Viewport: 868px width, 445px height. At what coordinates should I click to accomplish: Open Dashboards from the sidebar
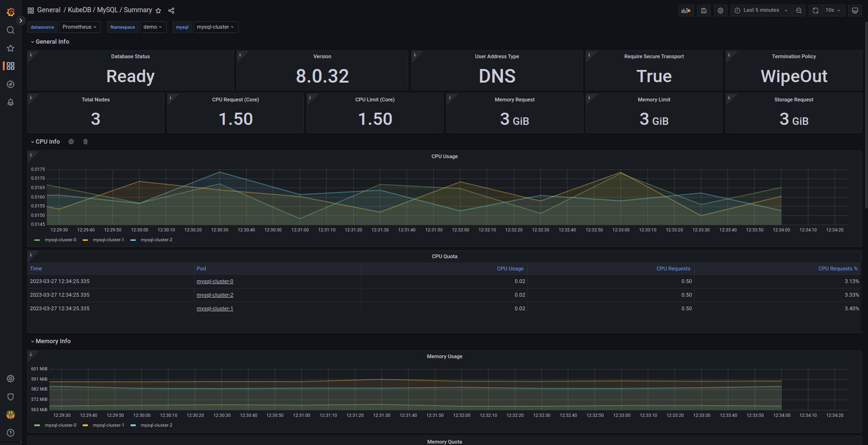[10, 66]
